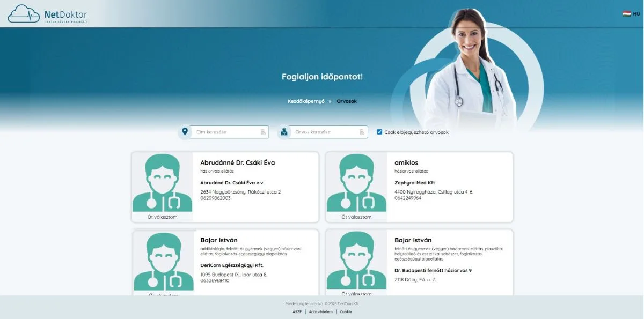The width and height of the screenshot is (644, 319).
Task: Open the NetDoktor logo home link
Action: 47,14
